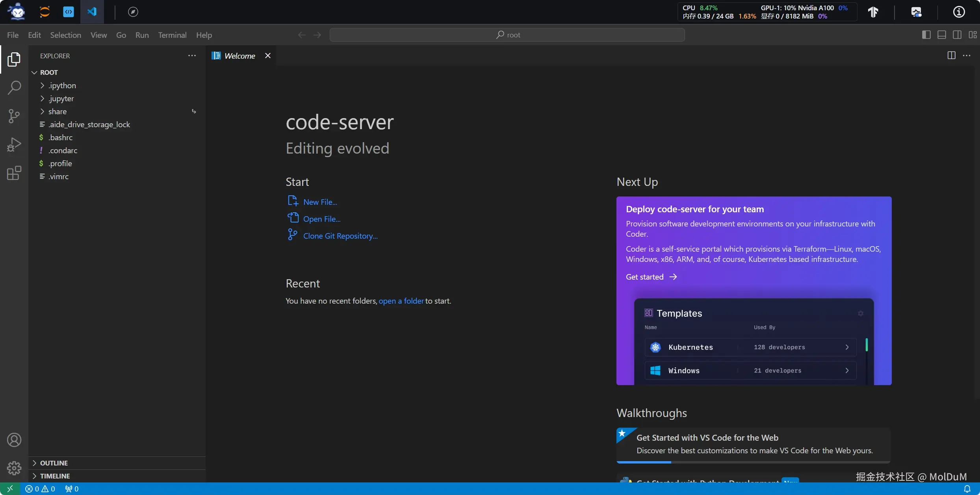Screen dimensions: 980x495
Task: Open the Selection menu
Action: pyautogui.click(x=65, y=35)
